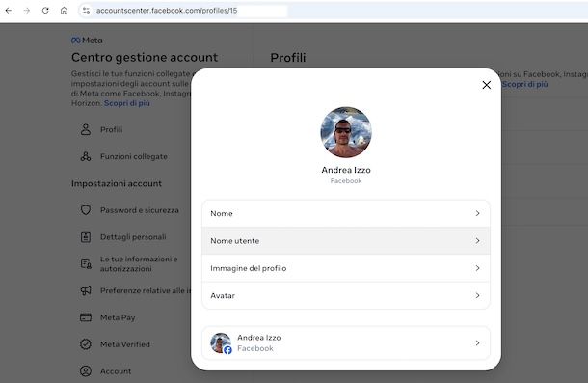Open Dettagli personali settings

coord(133,237)
